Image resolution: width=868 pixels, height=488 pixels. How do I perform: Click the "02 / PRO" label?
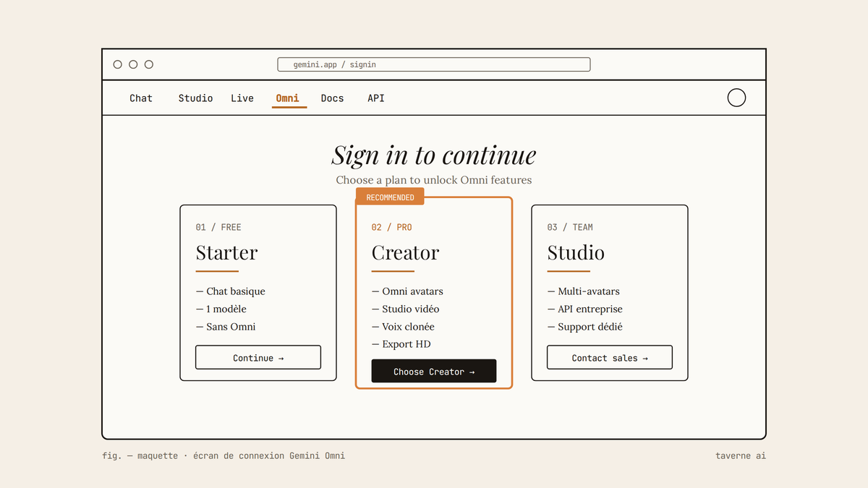391,227
